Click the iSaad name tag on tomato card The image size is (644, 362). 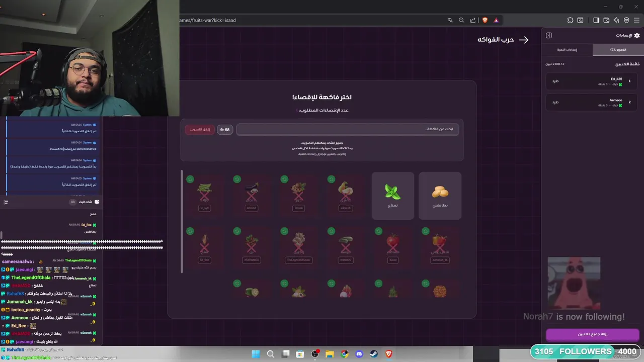393,260
